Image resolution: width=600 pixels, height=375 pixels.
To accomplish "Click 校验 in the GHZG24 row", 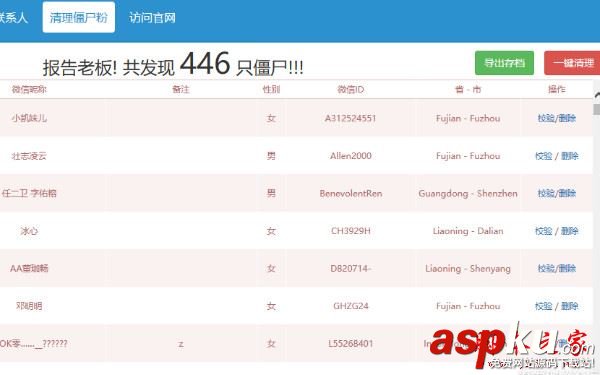I will pyautogui.click(x=544, y=306).
